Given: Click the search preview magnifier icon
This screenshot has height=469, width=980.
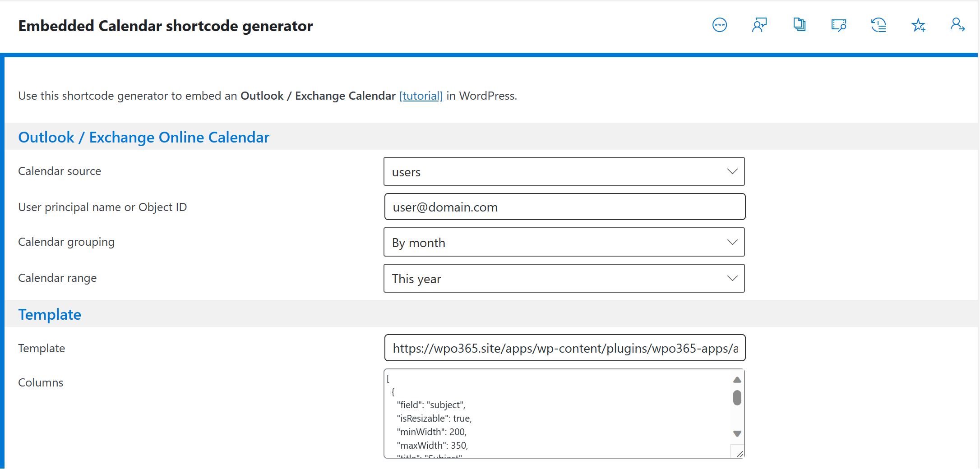Looking at the screenshot, I should tap(839, 25).
